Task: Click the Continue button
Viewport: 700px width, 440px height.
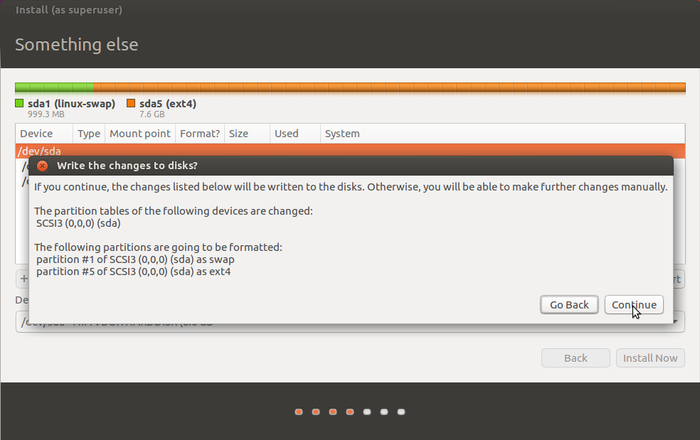Action: 634,305
